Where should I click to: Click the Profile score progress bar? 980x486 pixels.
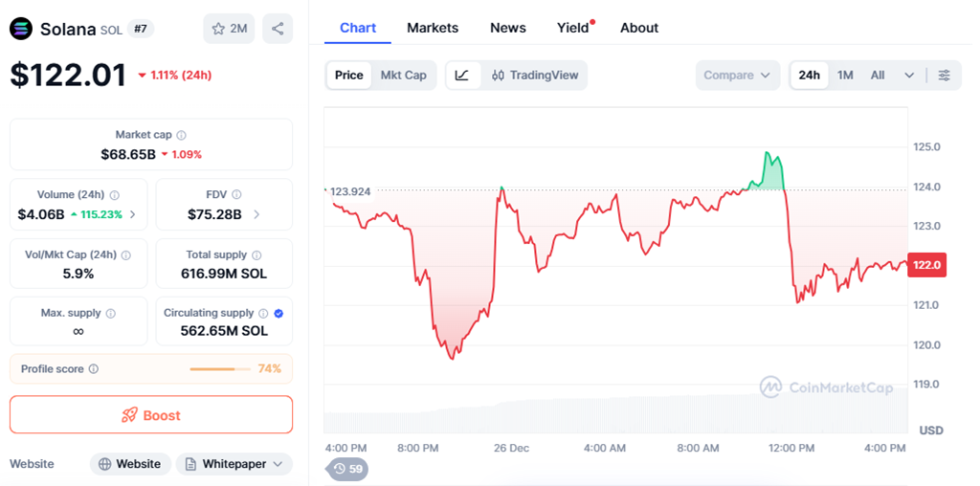(x=218, y=369)
